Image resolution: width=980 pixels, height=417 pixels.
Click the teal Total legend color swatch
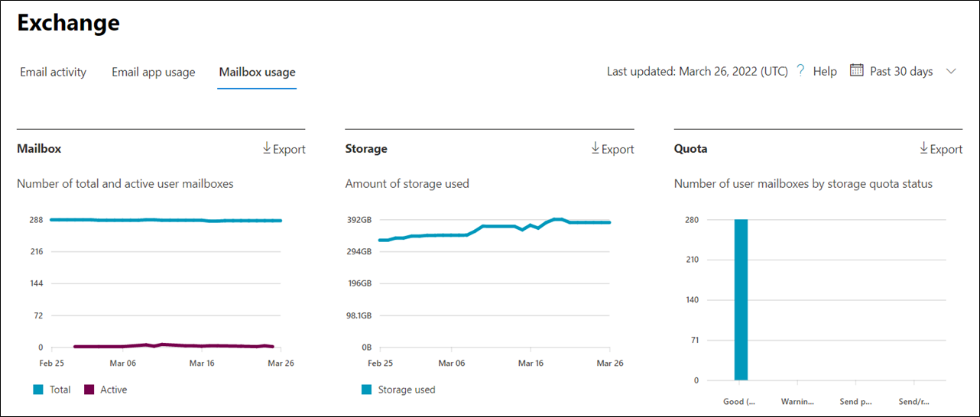(x=38, y=390)
